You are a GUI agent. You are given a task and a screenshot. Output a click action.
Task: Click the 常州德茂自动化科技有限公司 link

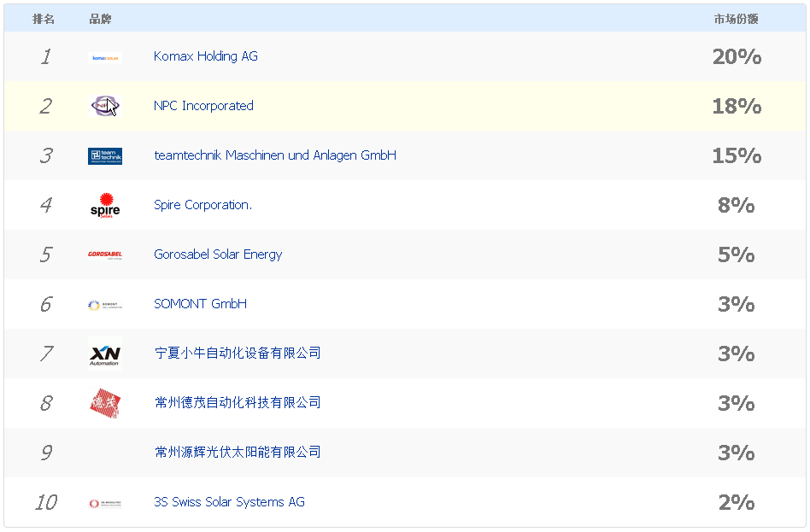238,403
